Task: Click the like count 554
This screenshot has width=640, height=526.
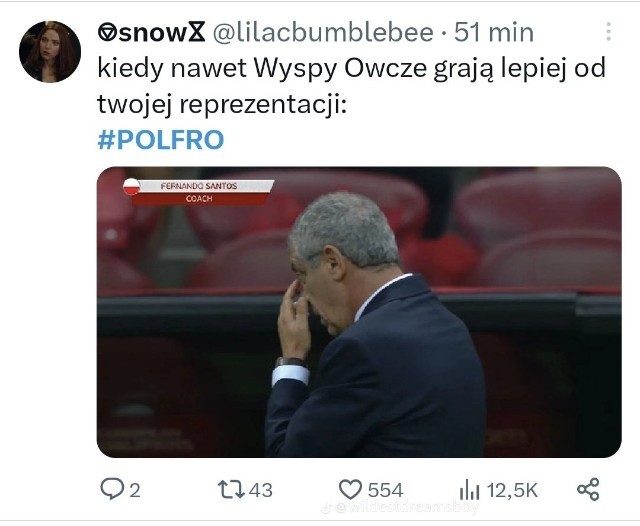Action: coord(385,490)
